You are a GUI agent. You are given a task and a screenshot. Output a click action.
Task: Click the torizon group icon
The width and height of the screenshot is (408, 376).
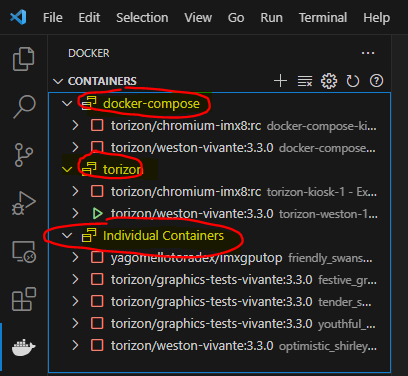89,169
